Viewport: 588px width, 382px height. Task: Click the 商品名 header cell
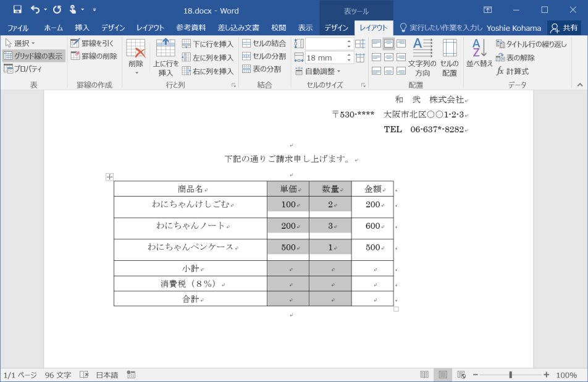coord(190,189)
